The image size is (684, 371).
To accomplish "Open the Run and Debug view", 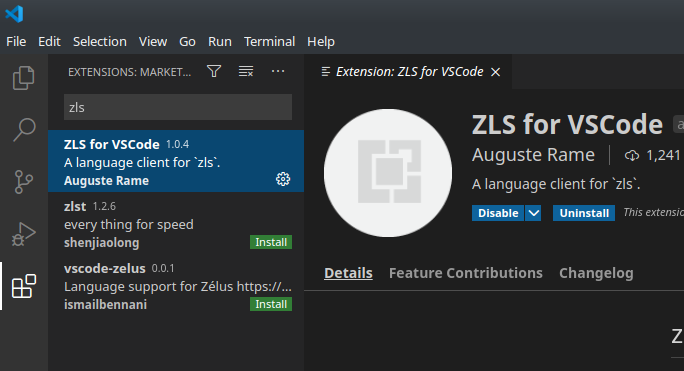I will click(x=24, y=234).
